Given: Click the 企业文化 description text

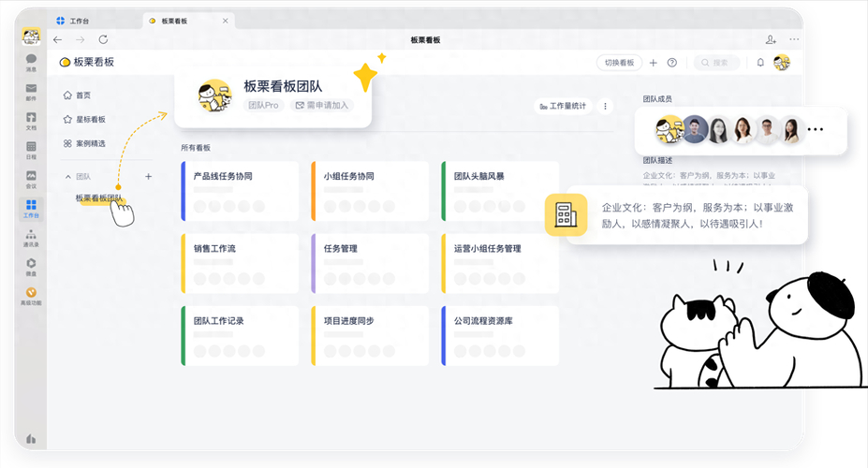Looking at the screenshot, I should pos(698,215).
